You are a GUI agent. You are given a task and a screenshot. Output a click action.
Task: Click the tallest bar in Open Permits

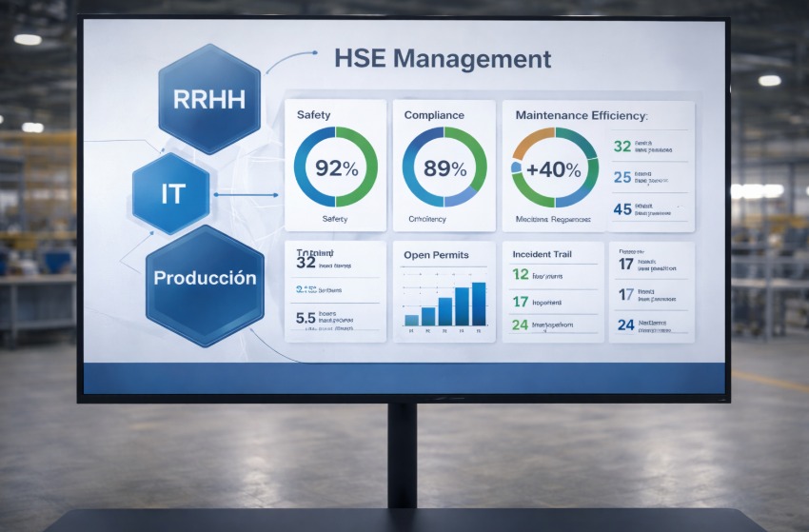coord(478,304)
